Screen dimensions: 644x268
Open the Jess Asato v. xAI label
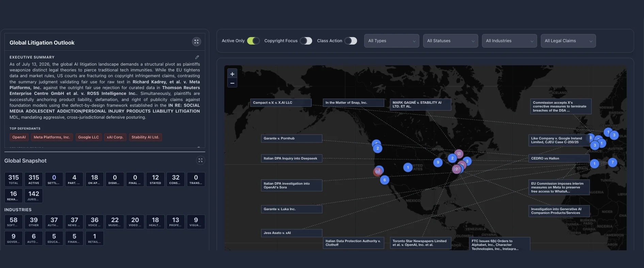pyautogui.click(x=291, y=233)
